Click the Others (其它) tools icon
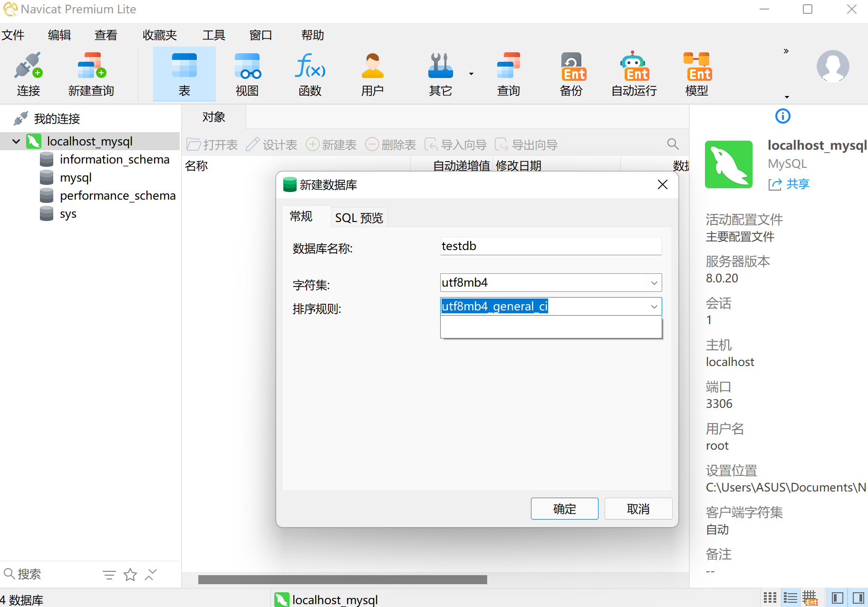This screenshot has height=607, width=868. 441,74
